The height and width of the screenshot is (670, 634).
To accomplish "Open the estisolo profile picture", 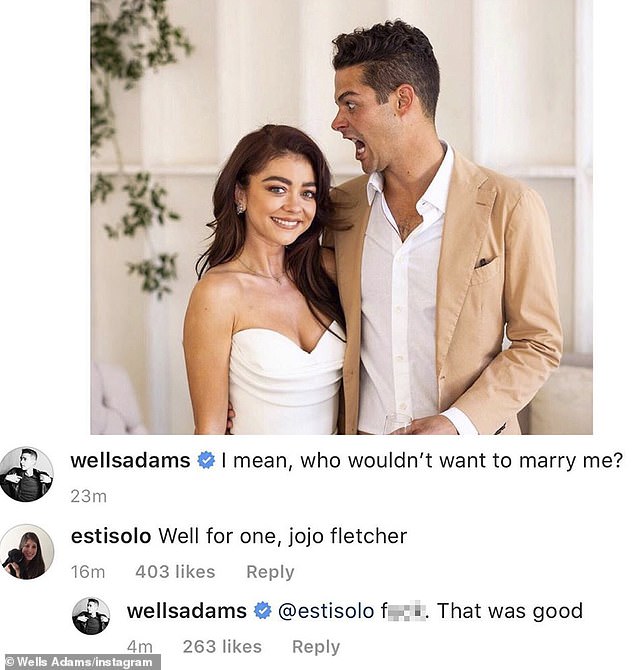I will pos(26,551).
